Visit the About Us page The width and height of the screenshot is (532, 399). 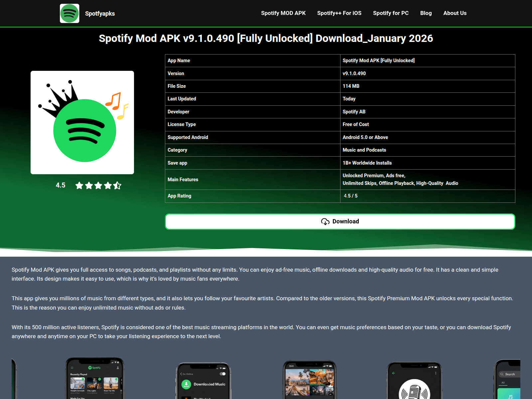coord(455,13)
